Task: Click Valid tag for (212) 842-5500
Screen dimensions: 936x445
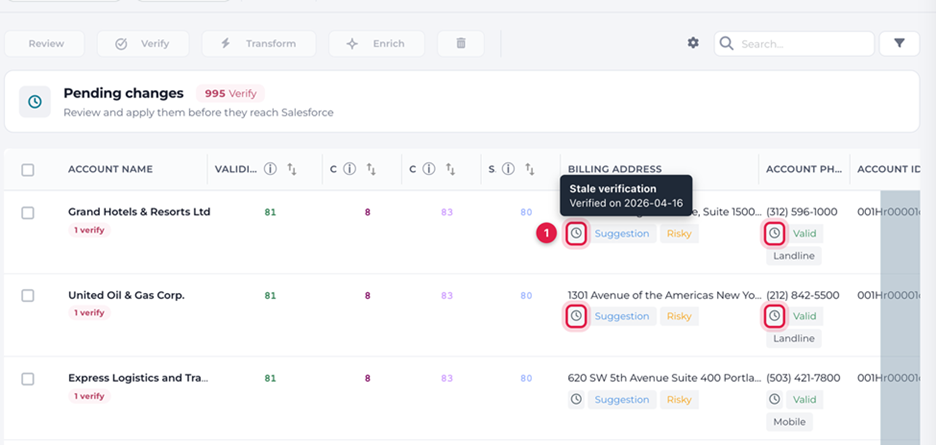Action: point(805,316)
